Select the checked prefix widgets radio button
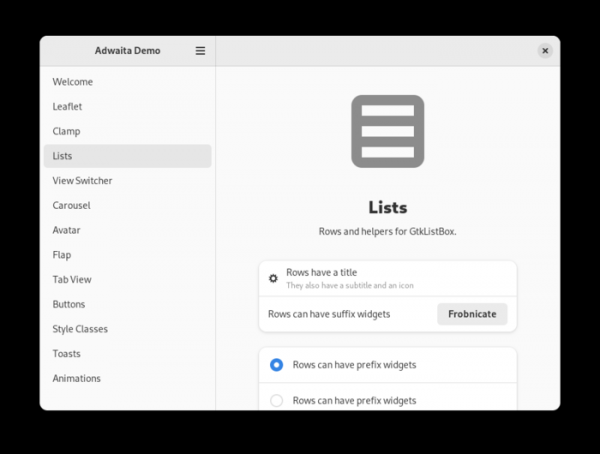 tap(277, 365)
